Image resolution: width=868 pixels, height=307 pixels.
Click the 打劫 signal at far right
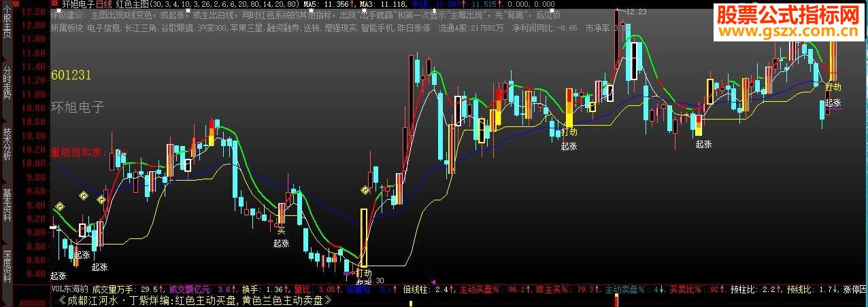(x=833, y=87)
